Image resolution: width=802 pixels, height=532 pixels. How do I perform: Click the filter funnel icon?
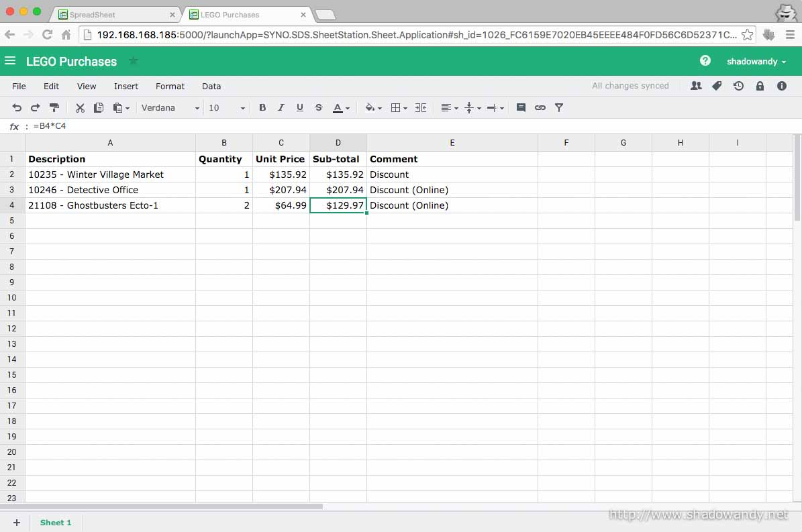pyautogui.click(x=559, y=108)
